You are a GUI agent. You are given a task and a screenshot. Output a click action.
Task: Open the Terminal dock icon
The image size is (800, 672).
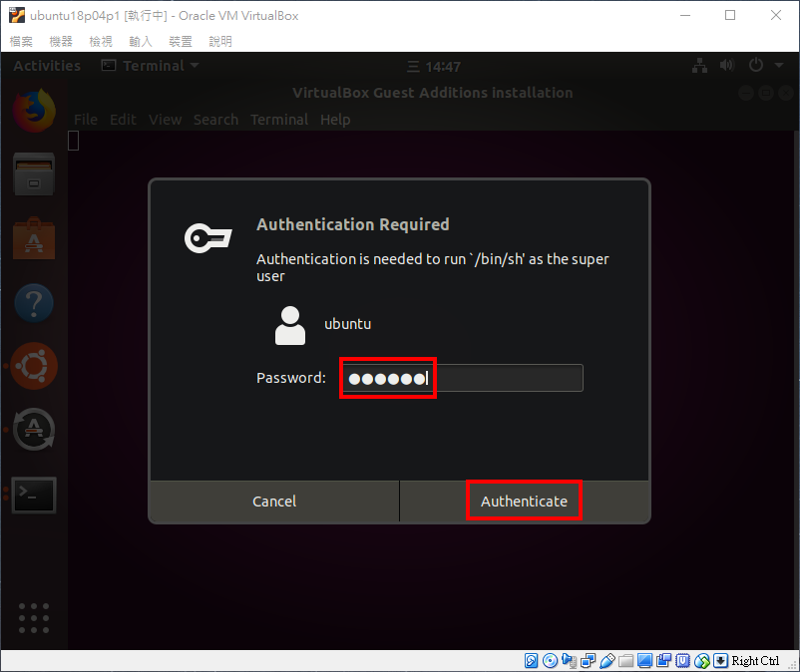click(x=34, y=495)
